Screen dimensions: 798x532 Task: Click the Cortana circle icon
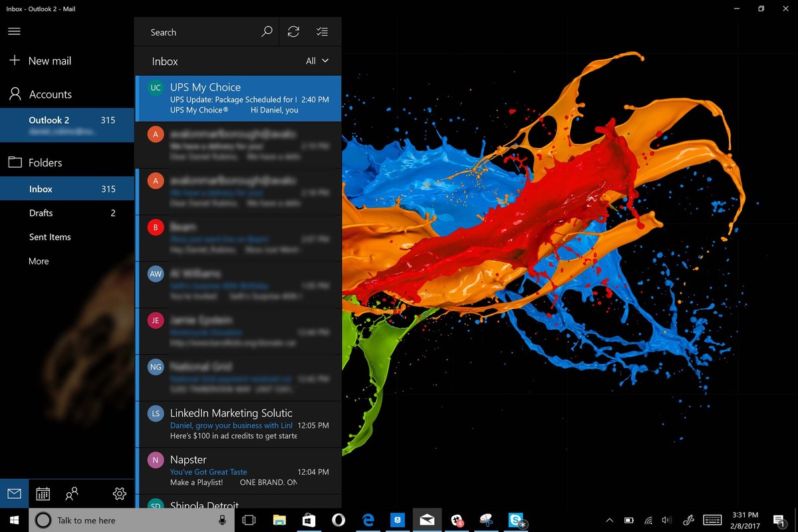(43, 521)
